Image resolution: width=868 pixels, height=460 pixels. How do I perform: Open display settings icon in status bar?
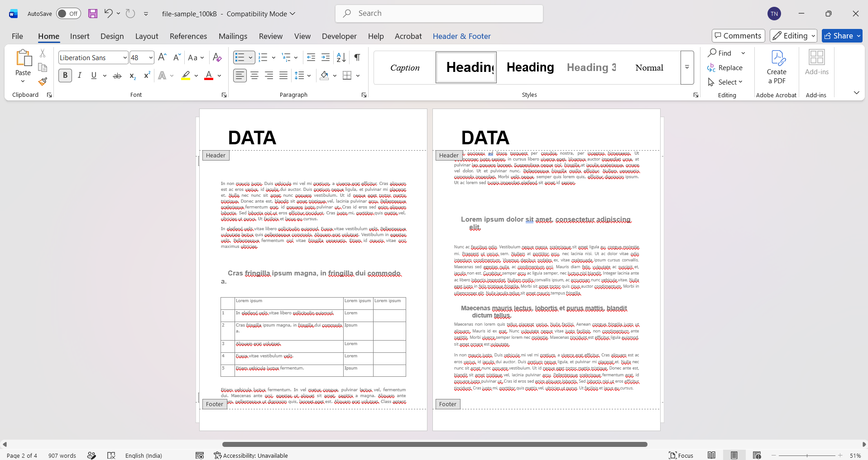[200, 455]
